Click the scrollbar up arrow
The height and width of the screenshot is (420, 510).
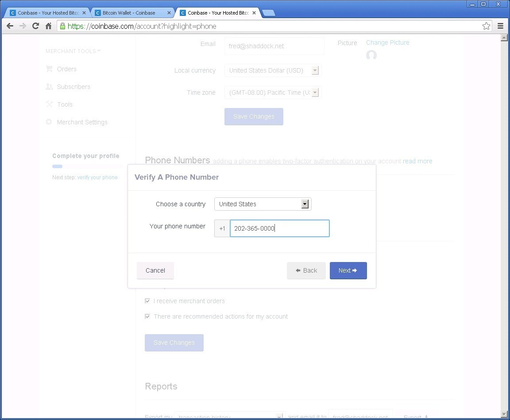pos(504,37)
